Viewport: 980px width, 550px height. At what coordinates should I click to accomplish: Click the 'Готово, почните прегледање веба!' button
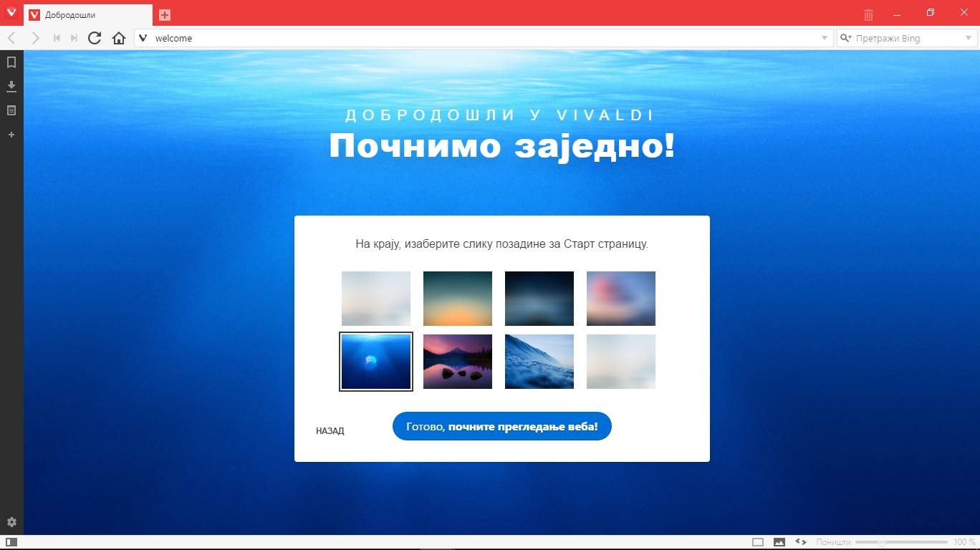tap(501, 426)
